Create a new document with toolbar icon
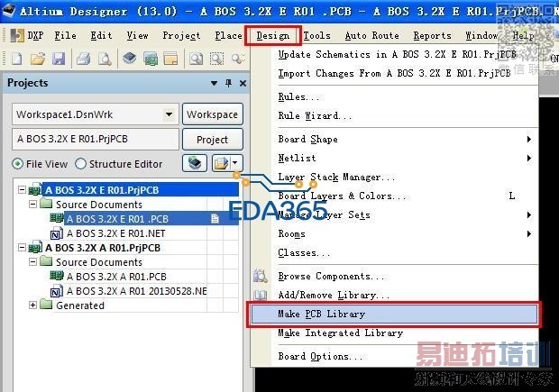 [x=16, y=59]
